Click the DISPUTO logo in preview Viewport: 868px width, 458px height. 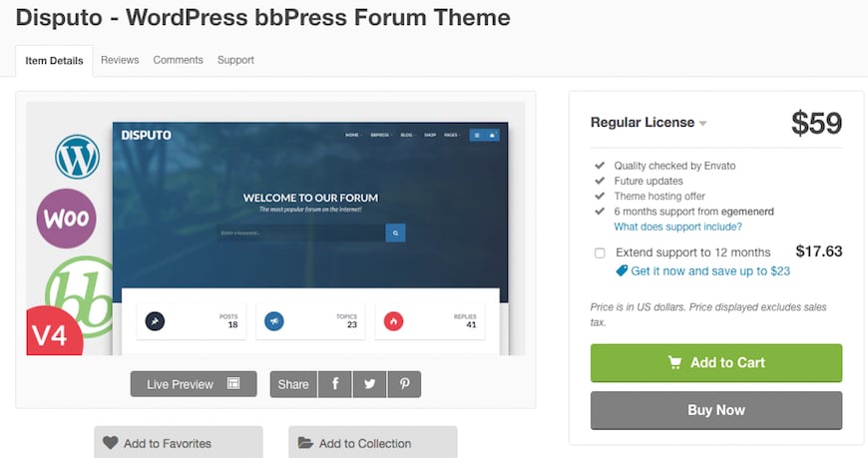[x=146, y=135]
